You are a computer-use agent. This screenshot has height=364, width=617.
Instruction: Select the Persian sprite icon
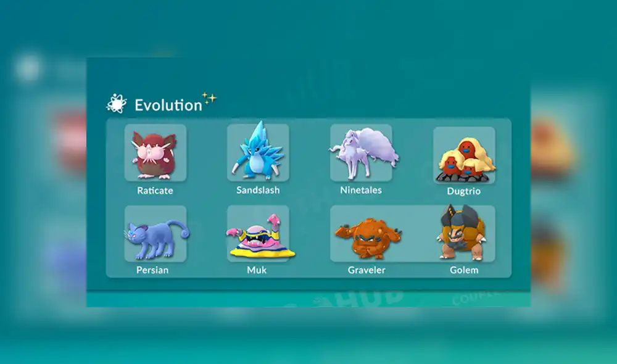[155, 234]
